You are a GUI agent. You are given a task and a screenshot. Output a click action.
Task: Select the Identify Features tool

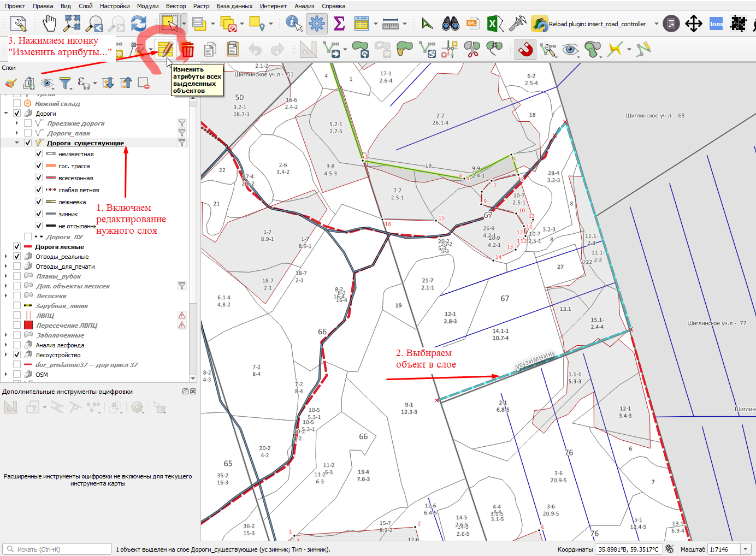[x=294, y=23]
